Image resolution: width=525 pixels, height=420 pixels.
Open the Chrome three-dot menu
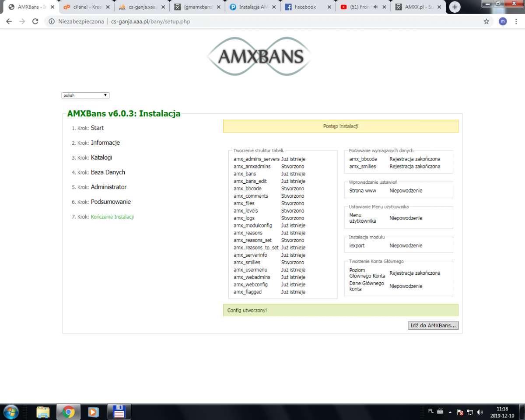(517, 21)
